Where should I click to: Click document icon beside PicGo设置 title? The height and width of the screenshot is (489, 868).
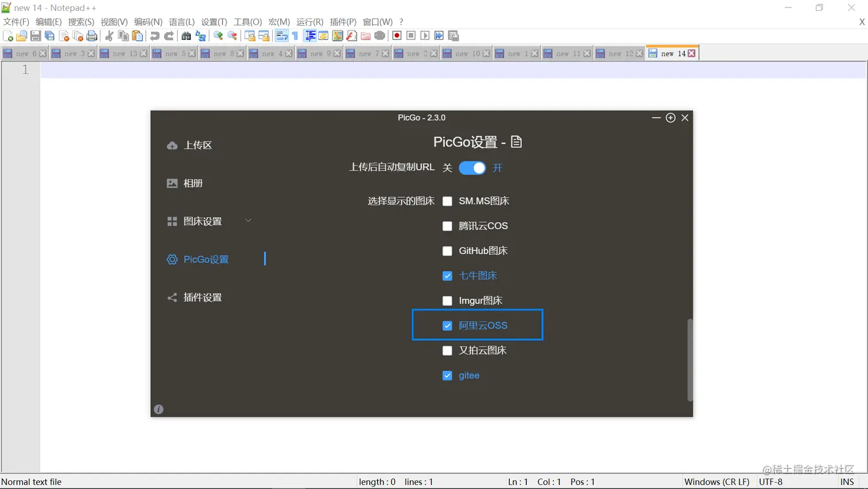pyautogui.click(x=516, y=141)
